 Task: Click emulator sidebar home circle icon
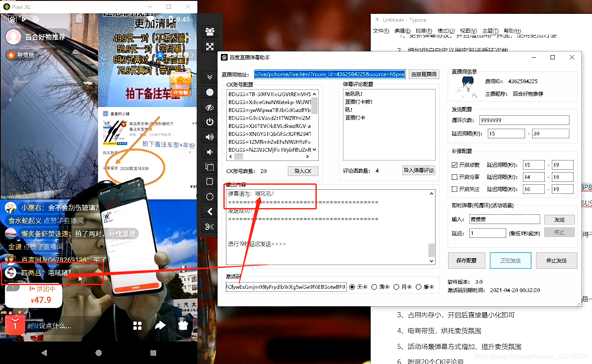coord(210,197)
